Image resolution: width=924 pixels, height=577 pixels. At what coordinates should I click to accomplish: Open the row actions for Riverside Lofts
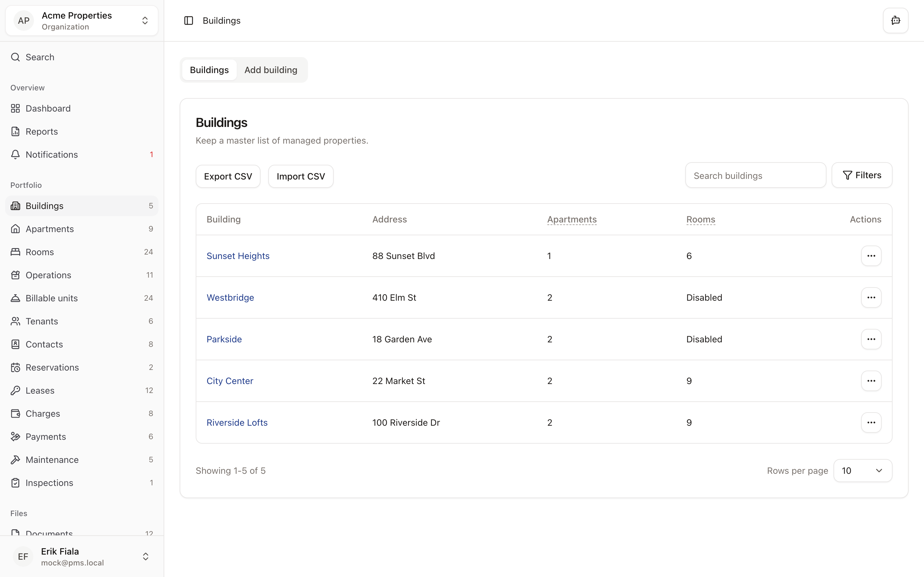coord(871,422)
